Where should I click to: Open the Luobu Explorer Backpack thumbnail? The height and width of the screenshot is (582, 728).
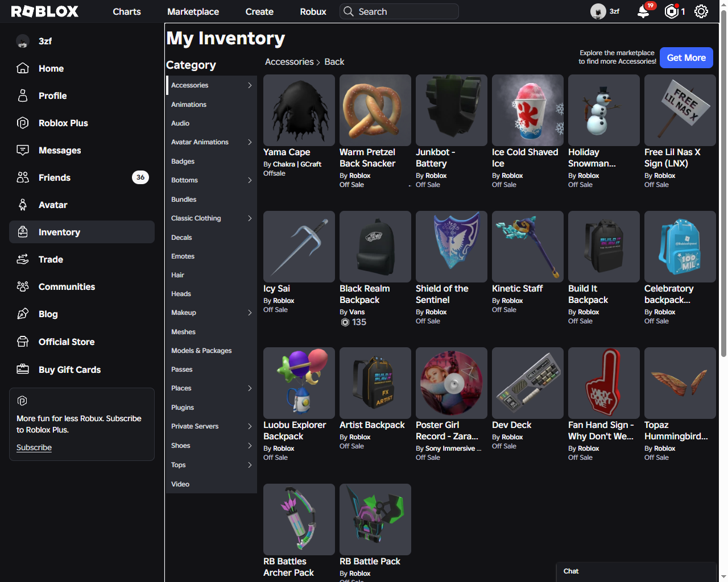click(299, 383)
